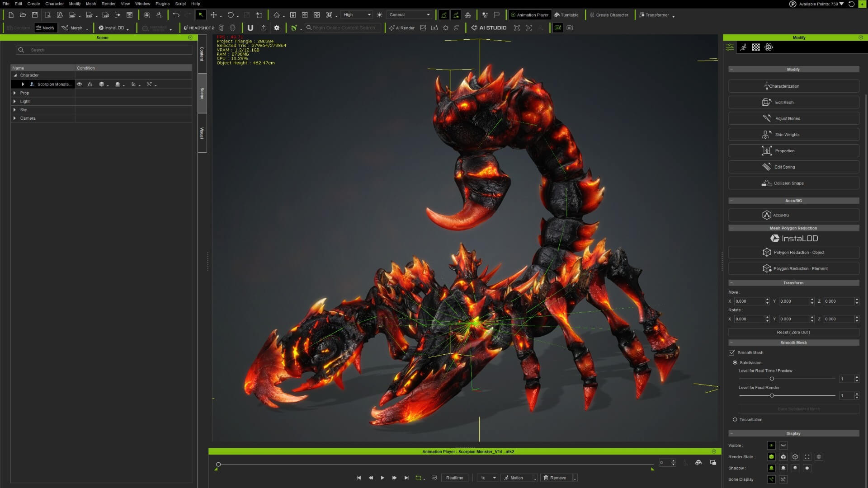Click the animation player timeline scrubber
868x488 pixels.
pyautogui.click(x=218, y=465)
